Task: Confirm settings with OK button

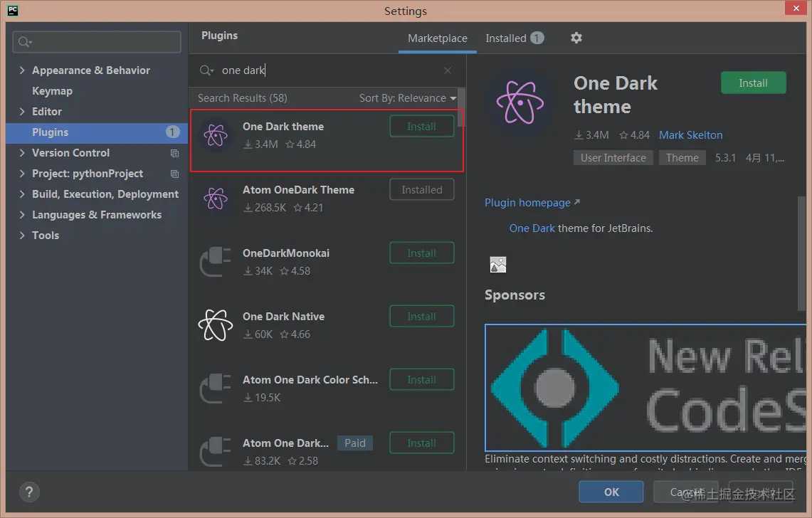Action: coord(611,492)
